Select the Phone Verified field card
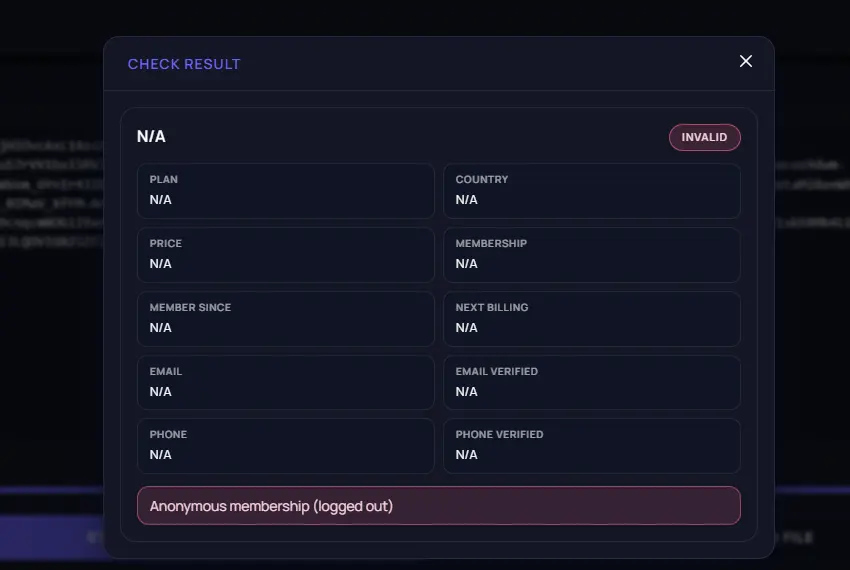 tap(591, 446)
